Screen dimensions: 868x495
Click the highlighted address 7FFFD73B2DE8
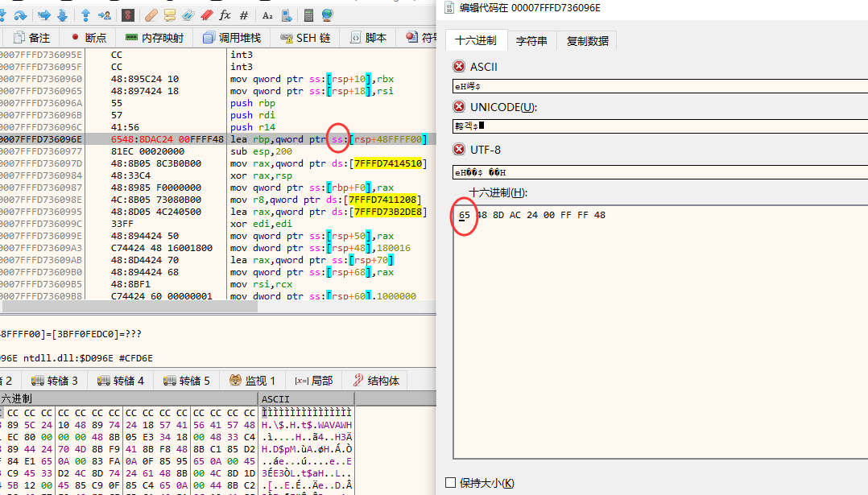coord(388,211)
